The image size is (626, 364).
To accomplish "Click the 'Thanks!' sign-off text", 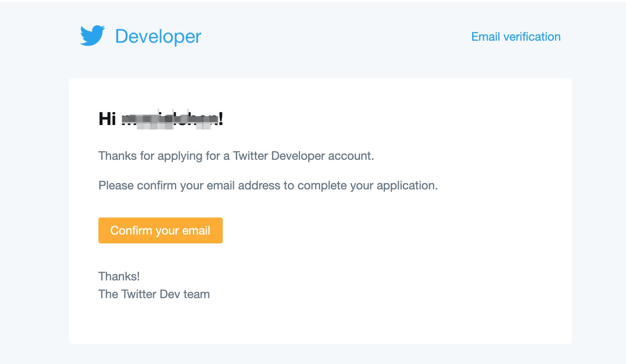I will (119, 276).
